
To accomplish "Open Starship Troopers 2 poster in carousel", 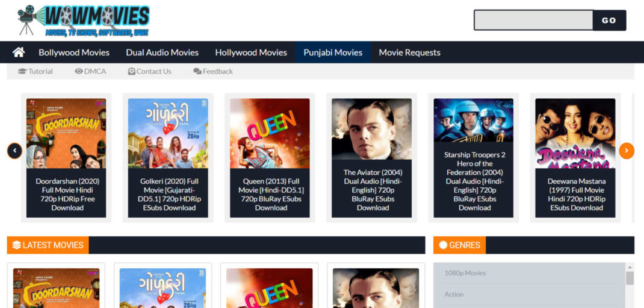I will (x=474, y=120).
